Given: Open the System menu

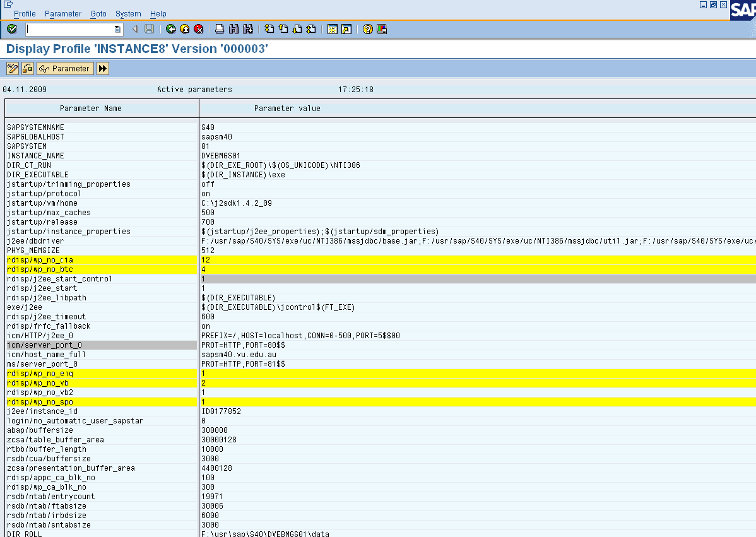Looking at the screenshot, I should pyautogui.click(x=128, y=13).
